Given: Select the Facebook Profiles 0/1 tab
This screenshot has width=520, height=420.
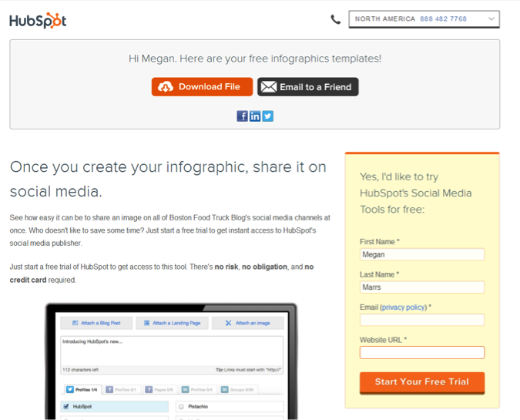Looking at the screenshot, I should [122, 389].
